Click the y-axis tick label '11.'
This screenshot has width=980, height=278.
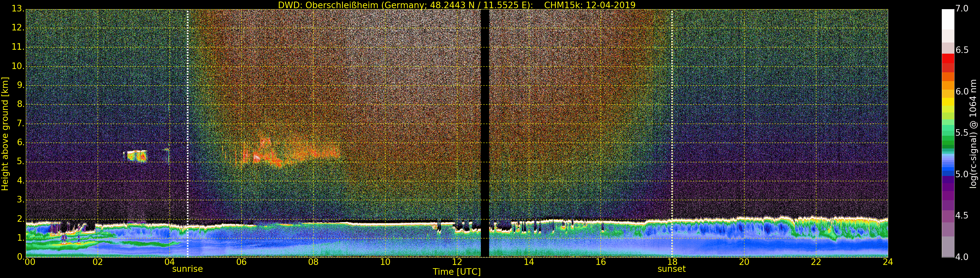[18, 47]
